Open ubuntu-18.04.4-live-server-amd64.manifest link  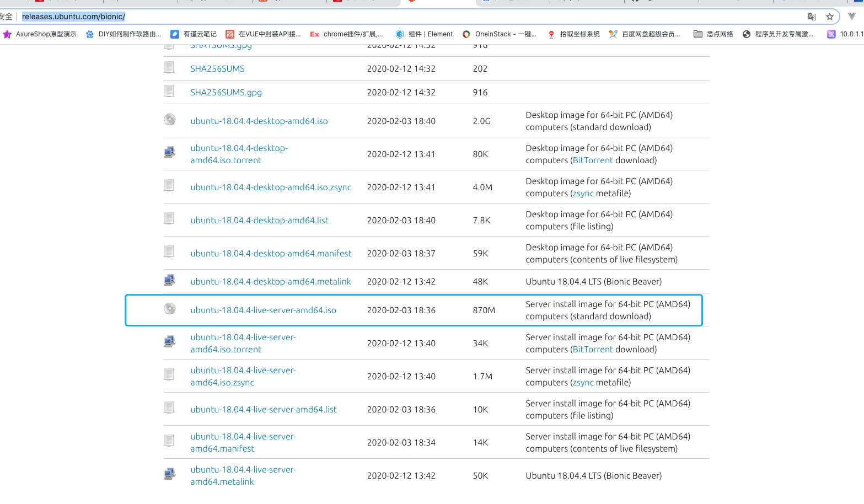pyautogui.click(x=243, y=443)
